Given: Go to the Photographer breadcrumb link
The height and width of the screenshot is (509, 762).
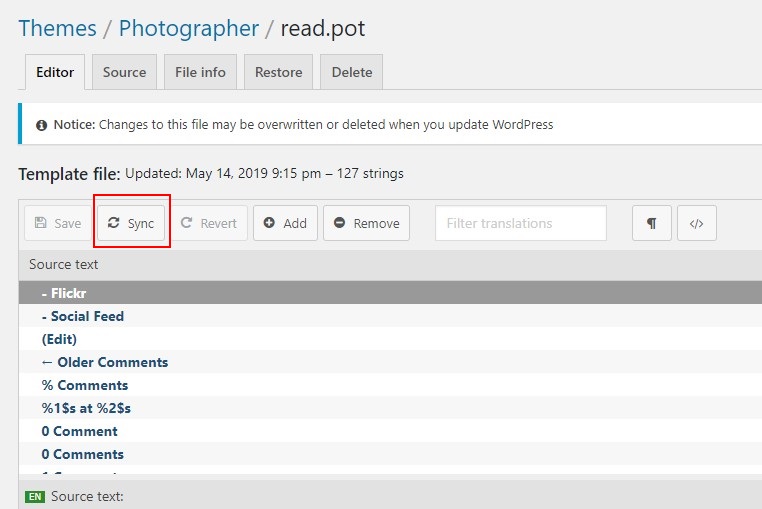Looking at the screenshot, I should click(189, 28).
